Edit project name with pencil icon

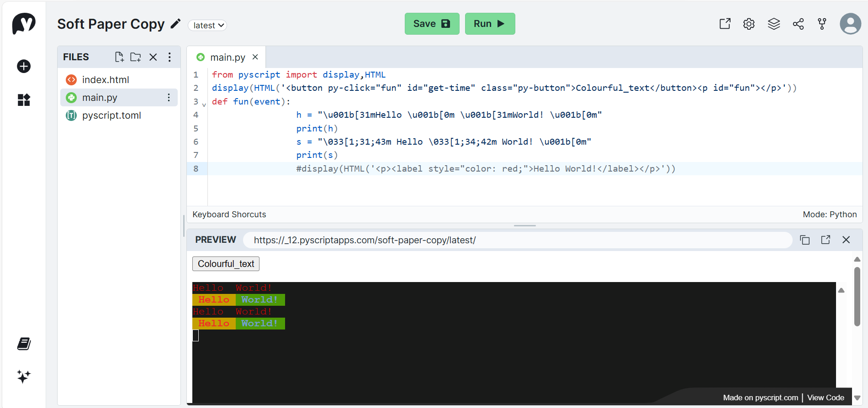click(x=175, y=24)
